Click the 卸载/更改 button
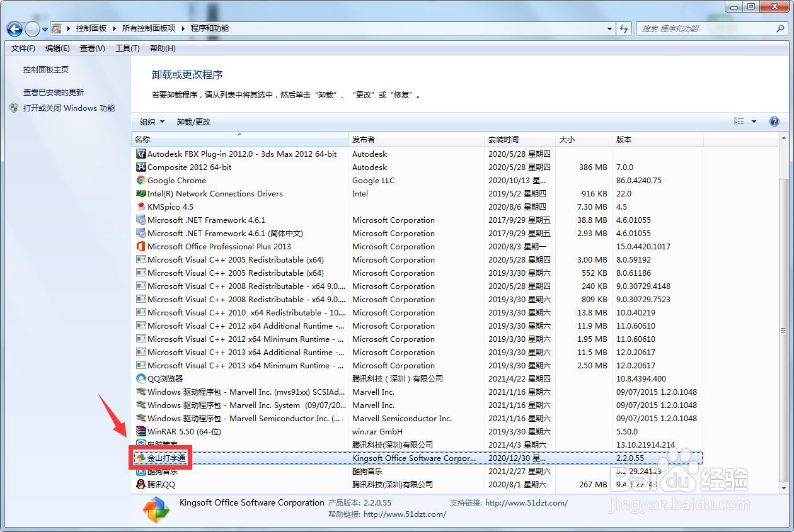This screenshot has width=794, height=532. [x=193, y=122]
